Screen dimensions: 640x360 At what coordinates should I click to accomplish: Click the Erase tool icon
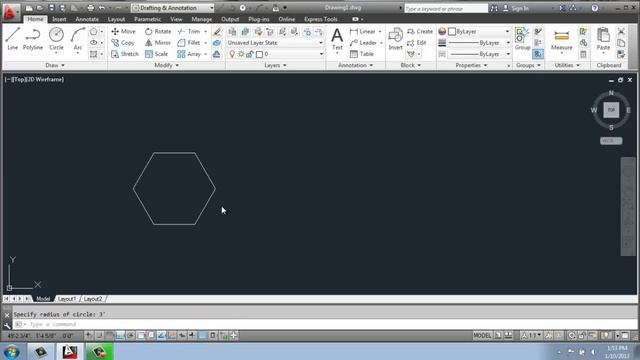tap(217, 31)
